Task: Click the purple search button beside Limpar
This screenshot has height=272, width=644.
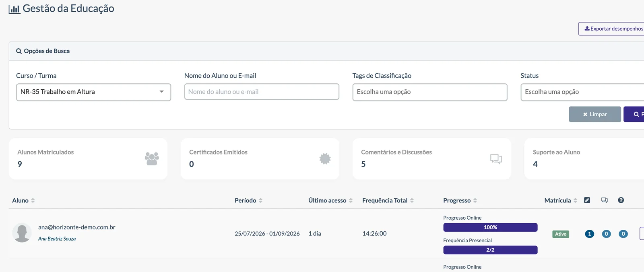Action: click(634, 114)
